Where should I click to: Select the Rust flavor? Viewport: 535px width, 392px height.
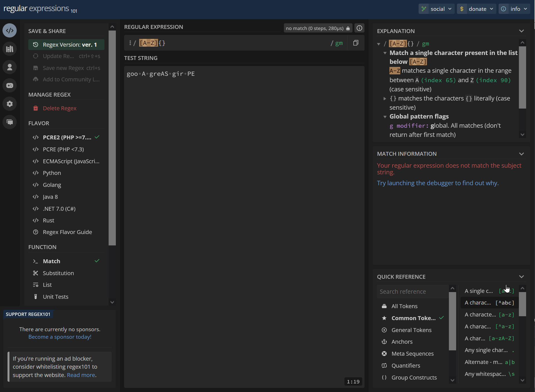(66, 220)
